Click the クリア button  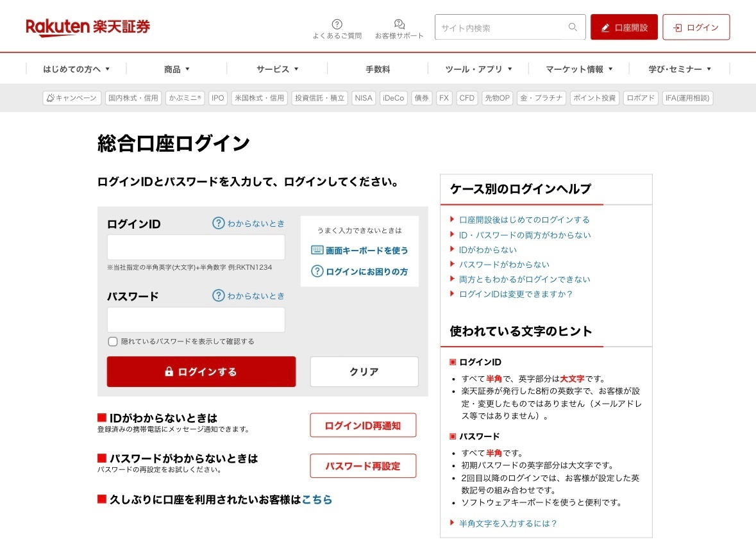point(364,372)
